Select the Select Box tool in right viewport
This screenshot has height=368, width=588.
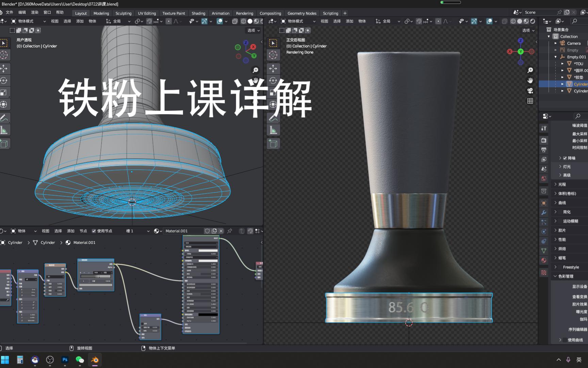(x=273, y=43)
